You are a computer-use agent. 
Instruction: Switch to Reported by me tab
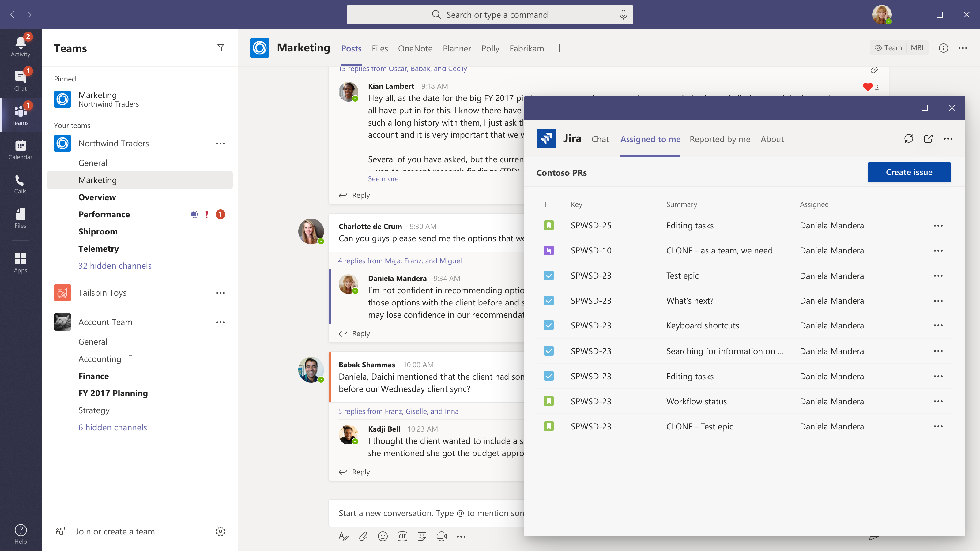pos(720,139)
